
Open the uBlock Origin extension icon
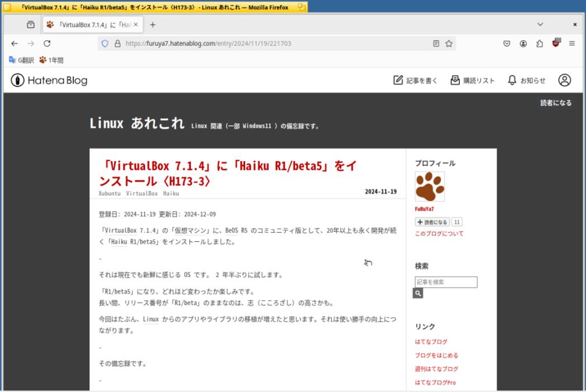[x=556, y=43]
